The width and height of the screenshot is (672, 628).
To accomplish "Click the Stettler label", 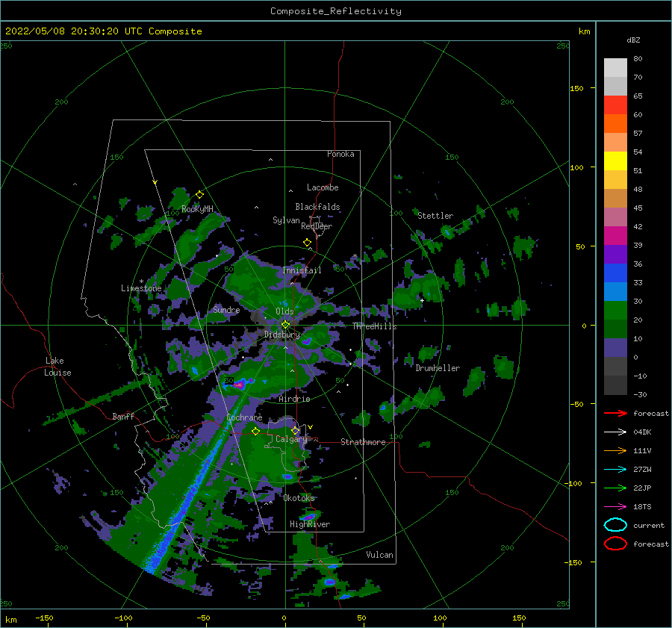I will 435,216.
